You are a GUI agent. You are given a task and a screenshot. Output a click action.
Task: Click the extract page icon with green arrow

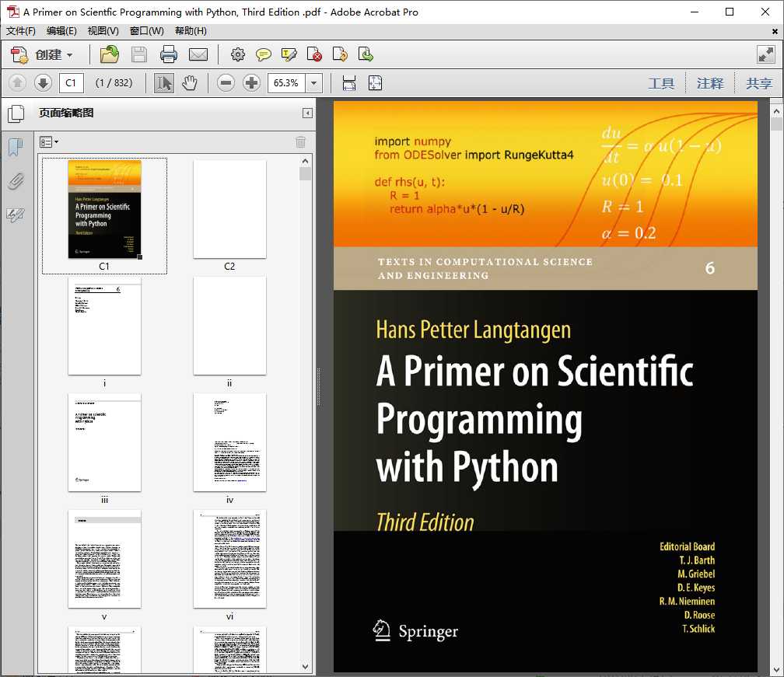coord(366,54)
